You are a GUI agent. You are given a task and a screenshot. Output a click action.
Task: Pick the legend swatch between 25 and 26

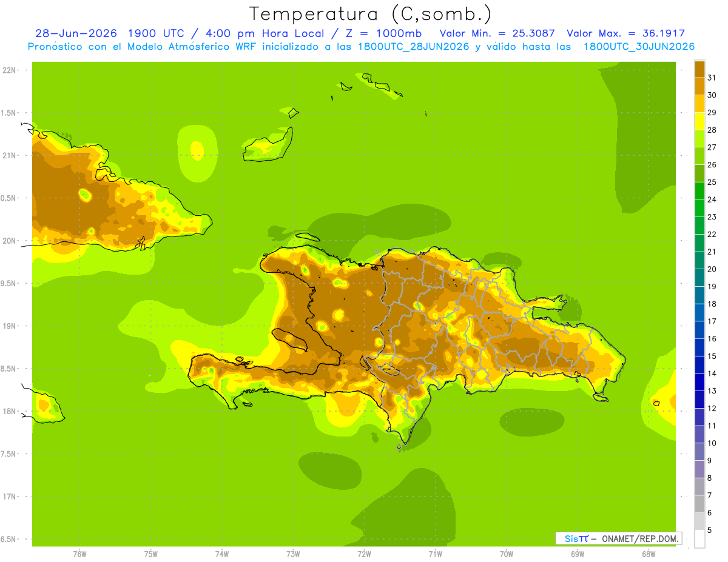pos(699,173)
